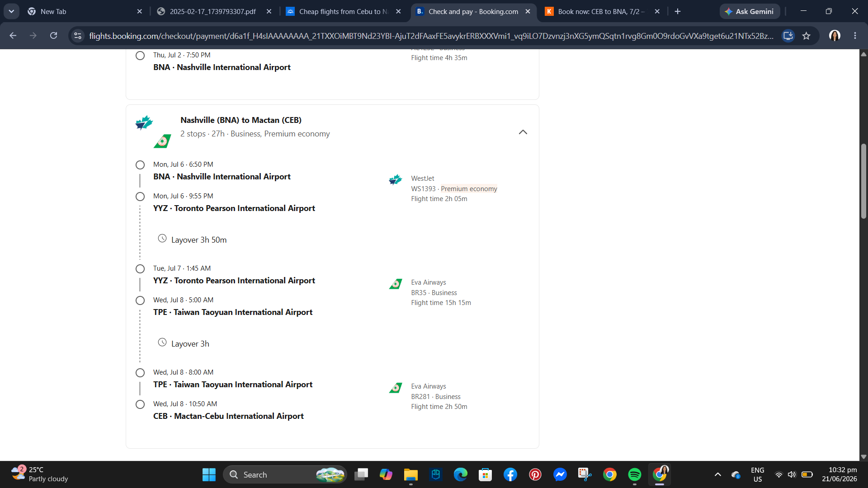Open the weather widget showing 25°C

(x=39, y=474)
